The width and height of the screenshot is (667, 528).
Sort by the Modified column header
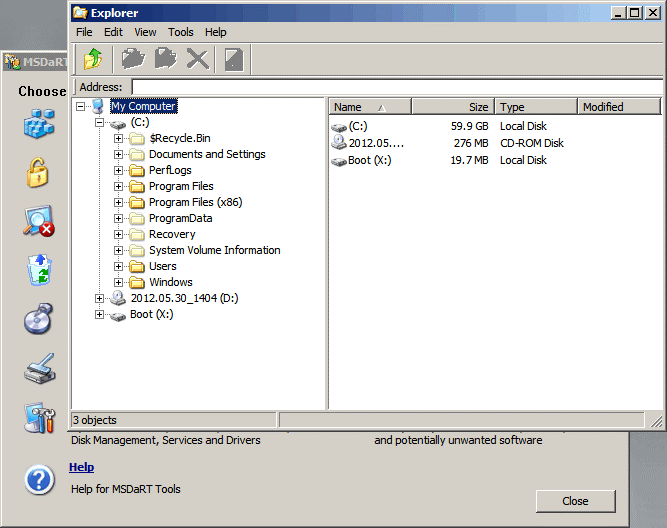coord(619,107)
